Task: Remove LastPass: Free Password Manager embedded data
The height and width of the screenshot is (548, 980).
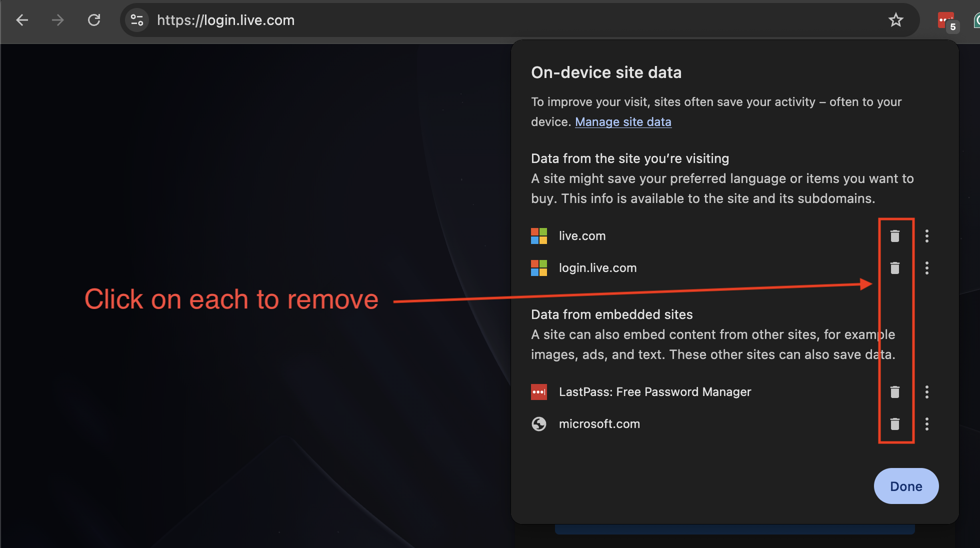Action: tap(894, 392)
